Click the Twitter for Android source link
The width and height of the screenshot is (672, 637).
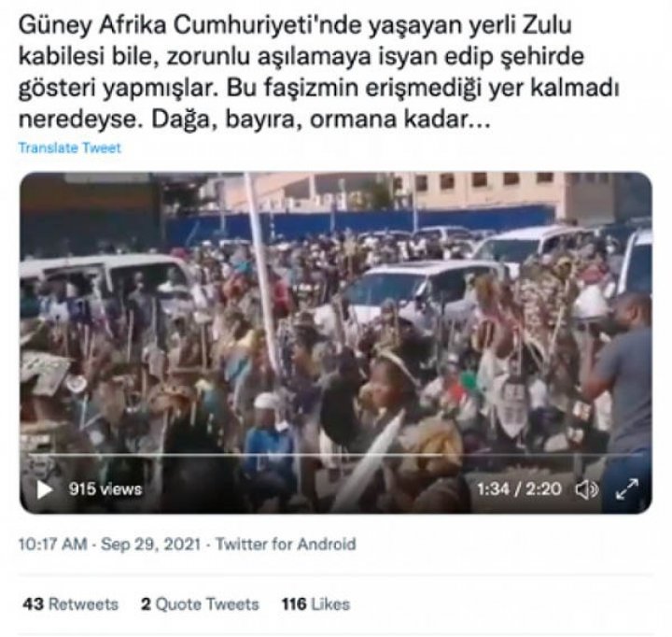point(286,545)
